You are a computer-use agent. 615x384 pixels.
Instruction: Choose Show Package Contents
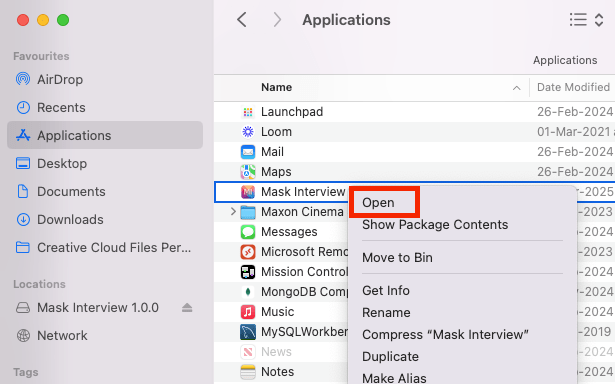pyautogui.click(x=435, y=225)
